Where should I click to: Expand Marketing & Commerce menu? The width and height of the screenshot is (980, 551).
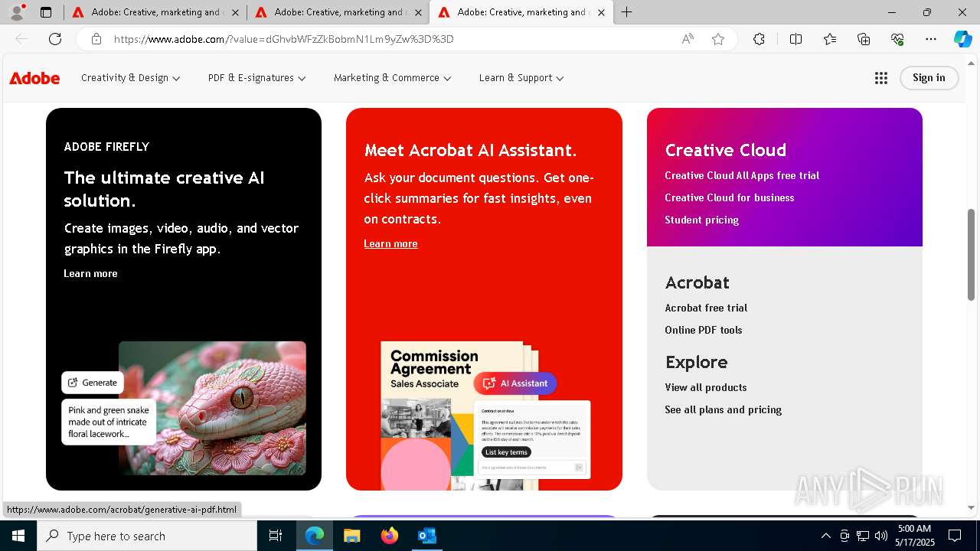pyautogui.click(x=392, y=78)
